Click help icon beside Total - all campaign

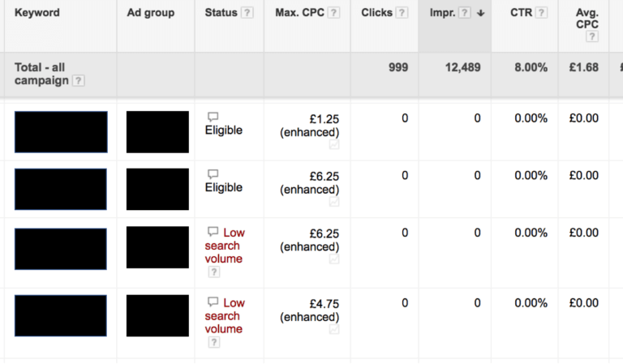tap(79, 81)
